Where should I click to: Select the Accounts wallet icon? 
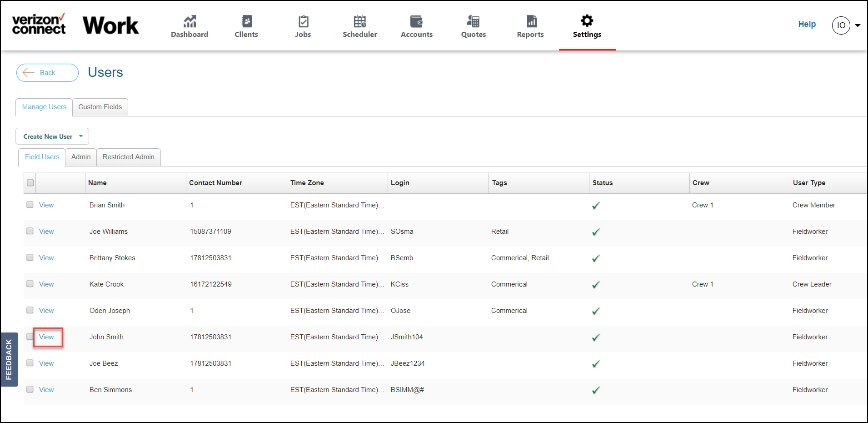416,21
